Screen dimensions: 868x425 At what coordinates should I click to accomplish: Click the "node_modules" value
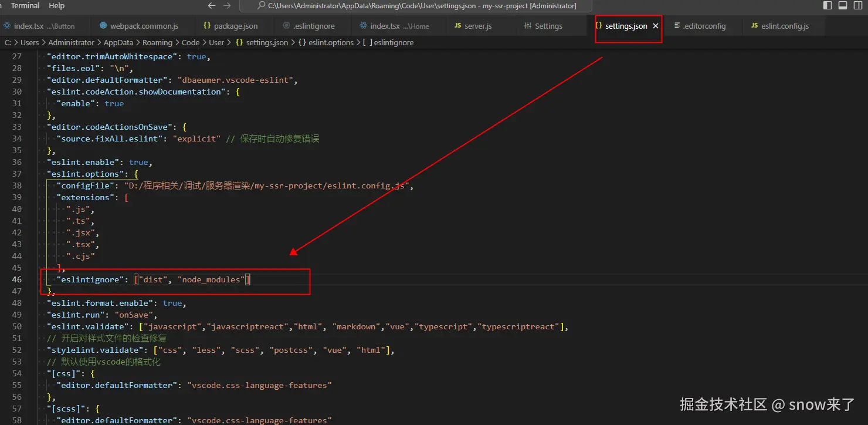point(211,279)
